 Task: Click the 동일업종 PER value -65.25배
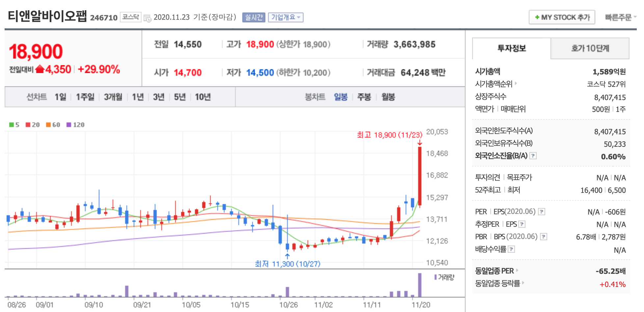610,271
